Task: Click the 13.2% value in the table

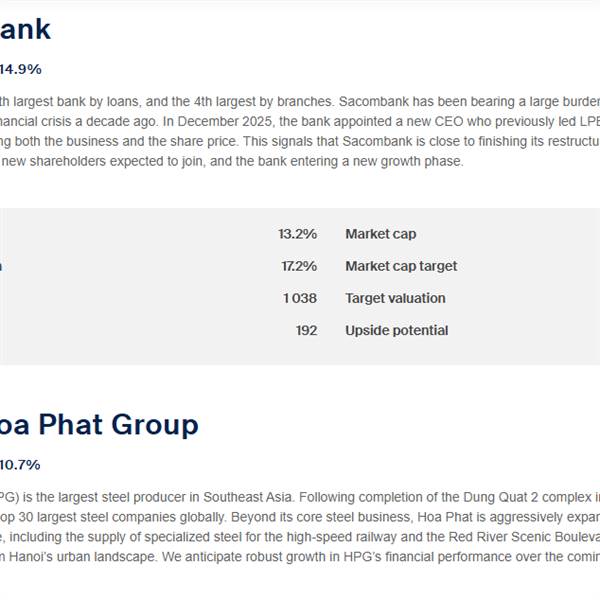Action: click(x=297, y=234)
